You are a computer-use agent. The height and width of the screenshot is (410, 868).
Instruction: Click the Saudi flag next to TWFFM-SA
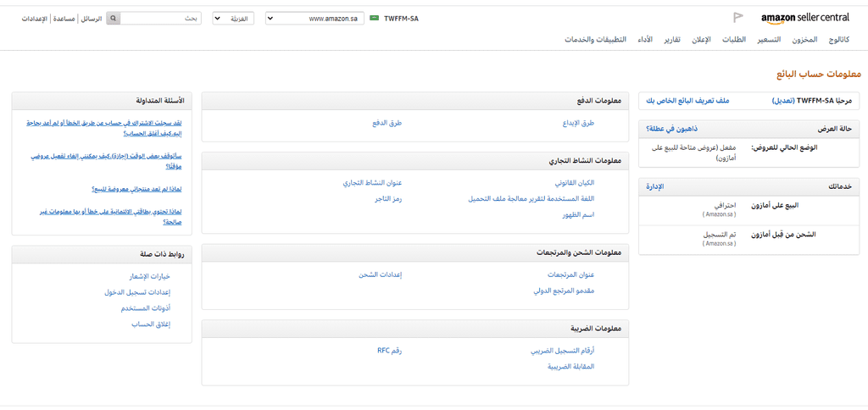(374, 18)
